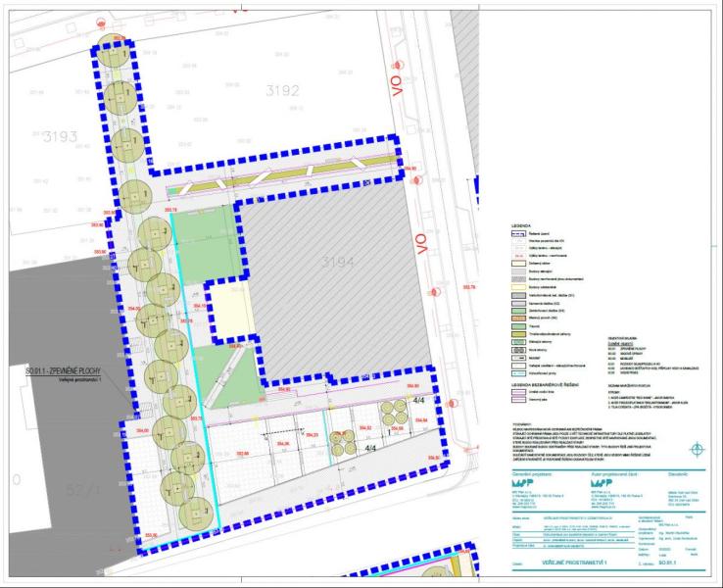
Task: Click the bottommost tree in the tree row
Action: pyautogui.click(x=190, y=513)
